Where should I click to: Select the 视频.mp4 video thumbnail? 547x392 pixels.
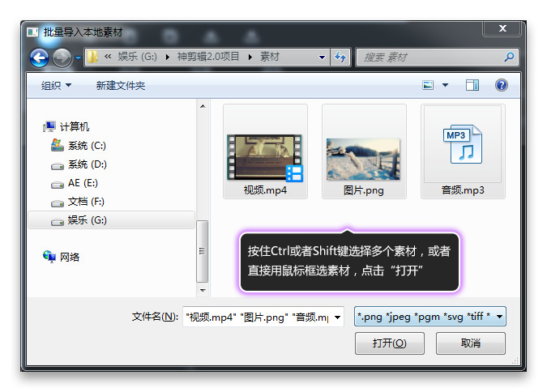coord(265,158)
